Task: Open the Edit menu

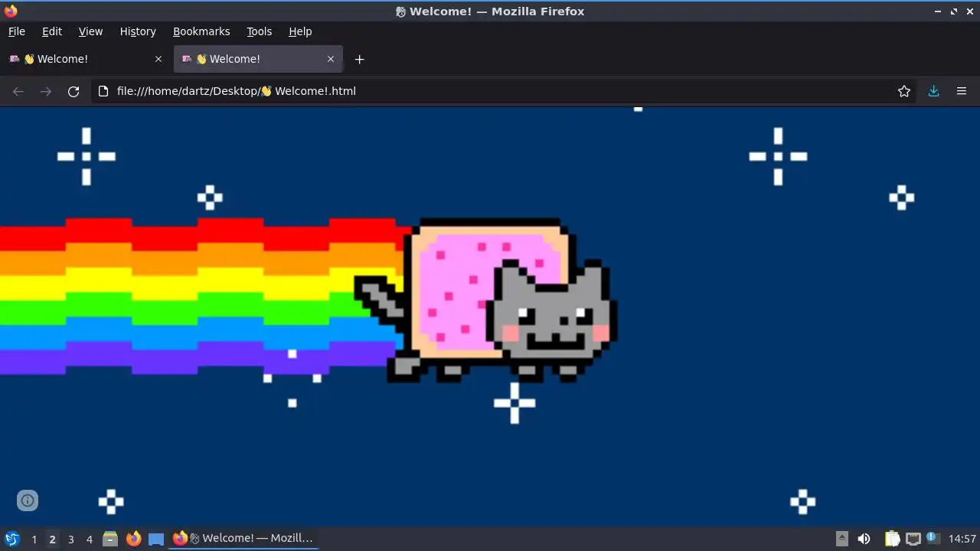Action: coord(52,31)
